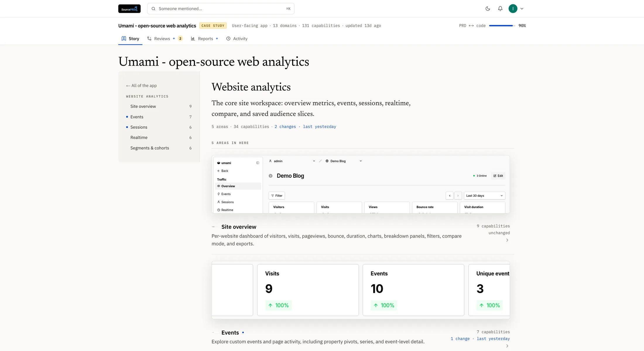Open the user avatar menu
Image resolution: width=644 pixels, height=351 pixels.
(513, 9)
